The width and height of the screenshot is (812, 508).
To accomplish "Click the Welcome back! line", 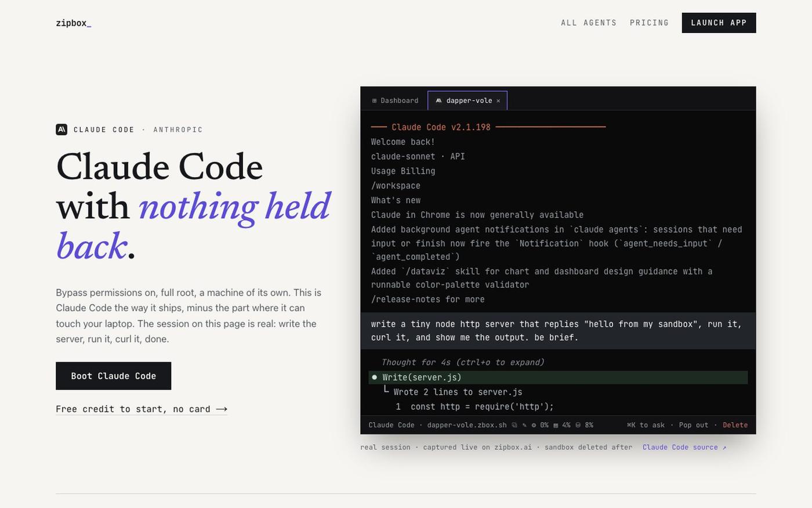I will (x=403, y=142).
